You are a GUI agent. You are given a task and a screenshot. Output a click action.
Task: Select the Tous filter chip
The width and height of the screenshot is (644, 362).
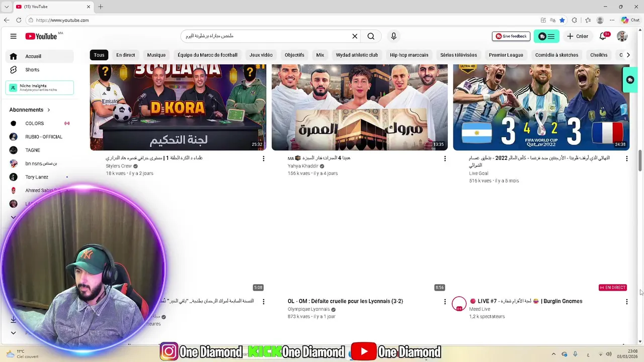[x=99, y=55]
